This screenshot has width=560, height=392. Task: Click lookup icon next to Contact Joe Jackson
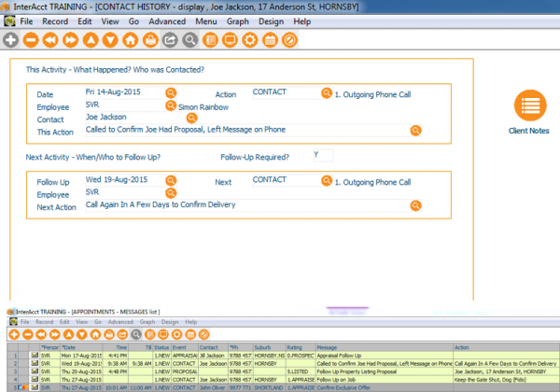[x=191, y=118]
